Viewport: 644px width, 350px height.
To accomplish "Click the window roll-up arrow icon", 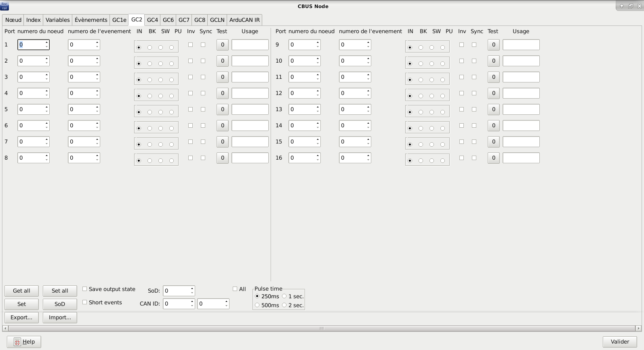I will click(x=621, y=6).
